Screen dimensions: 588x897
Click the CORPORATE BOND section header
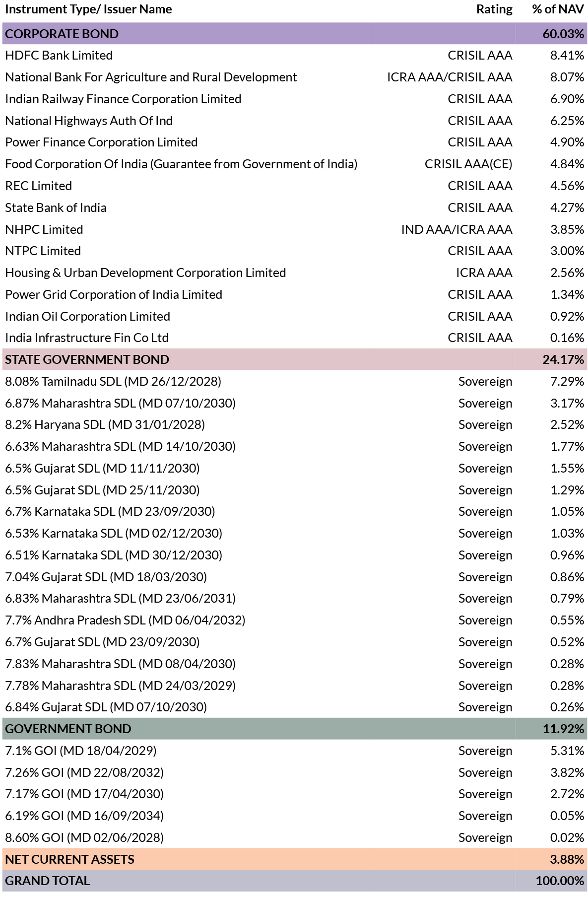[62, 34]
